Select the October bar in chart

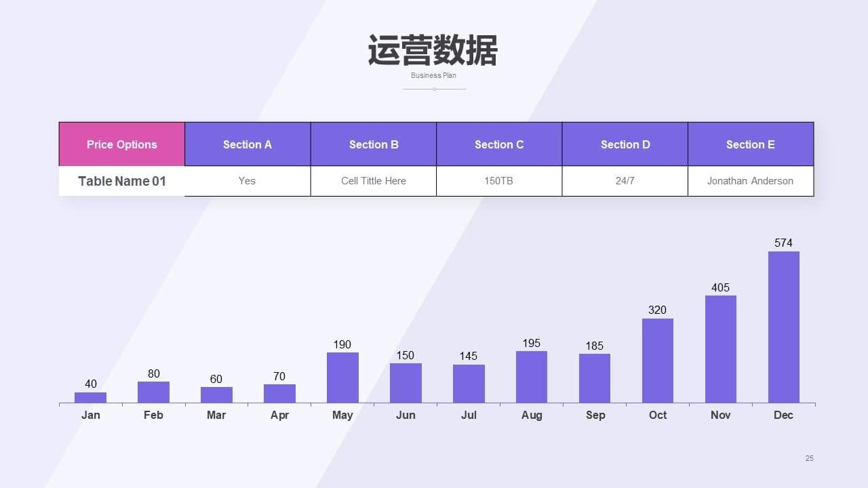[x=657, y=361]
